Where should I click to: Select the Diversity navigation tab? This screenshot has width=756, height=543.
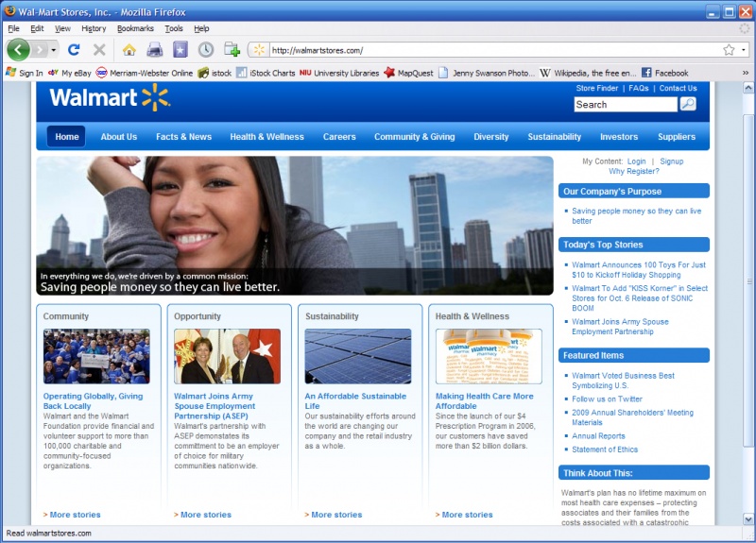coord(491,137)
